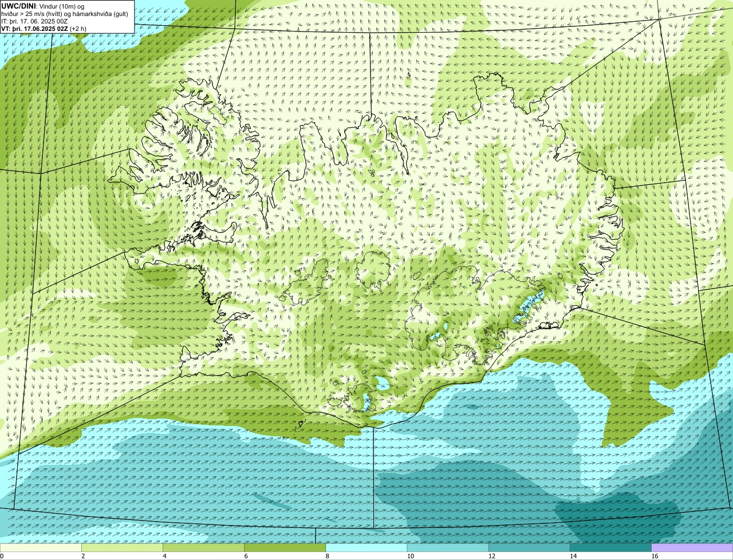The width and height of the screenshot is (733, 560).
Task: Click the "VT: þri. 17.06.2025 02Z (+2 h)" line
Action: (x=44, y=28)
